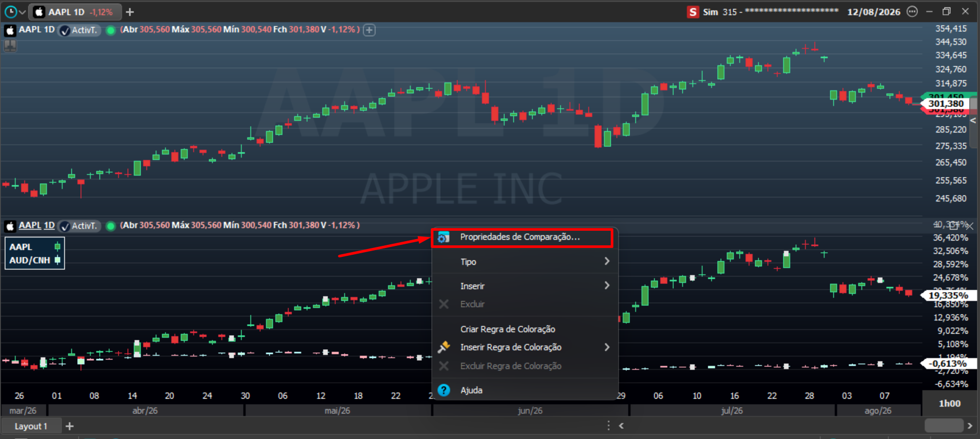This screenshot has height=439, width=980.
Task: Click the 1h00 time button
Action: point(949,404)
